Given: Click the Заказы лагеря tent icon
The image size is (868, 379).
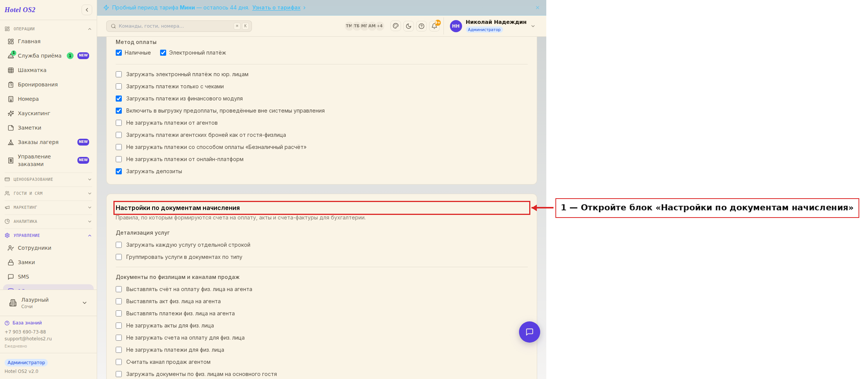Looking at the screenshot, I should pyautogui.click(x=11, y=142).
